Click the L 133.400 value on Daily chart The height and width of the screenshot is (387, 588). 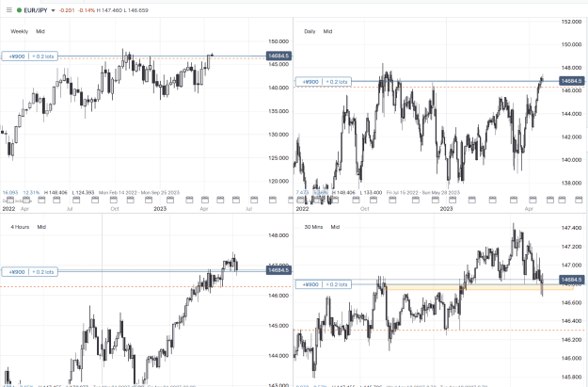[x=371, y=193]
